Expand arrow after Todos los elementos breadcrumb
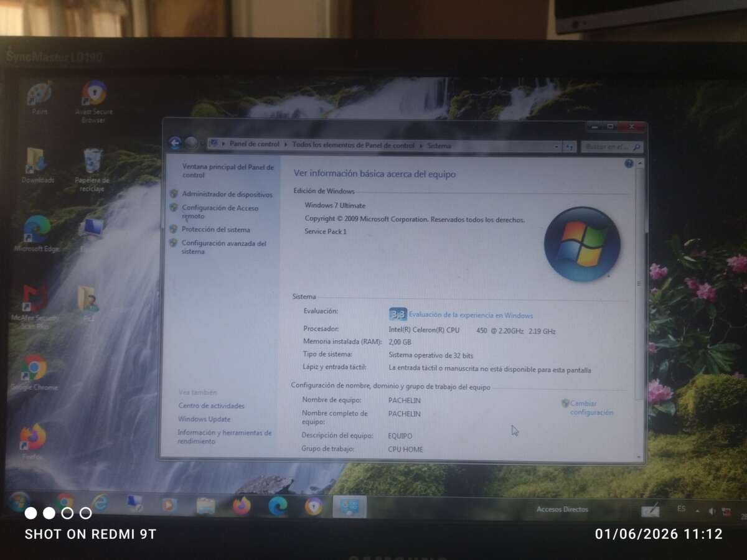Image resolution: width=747 pixels, height=560 pixels. 421,146
